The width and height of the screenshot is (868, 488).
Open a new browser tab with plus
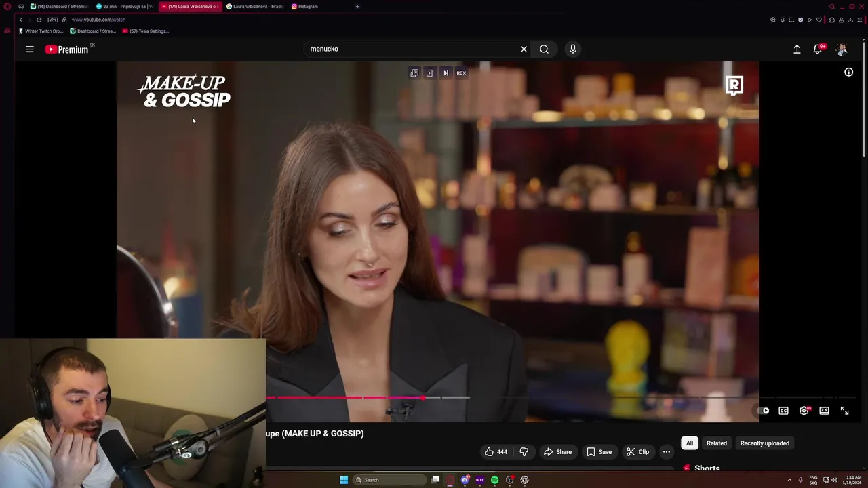coord(357,7)
